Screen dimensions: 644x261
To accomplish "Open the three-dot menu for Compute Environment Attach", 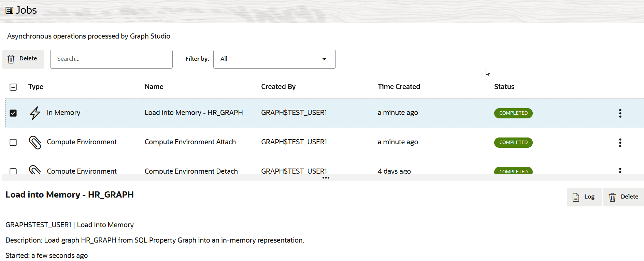I will (620, 143).
